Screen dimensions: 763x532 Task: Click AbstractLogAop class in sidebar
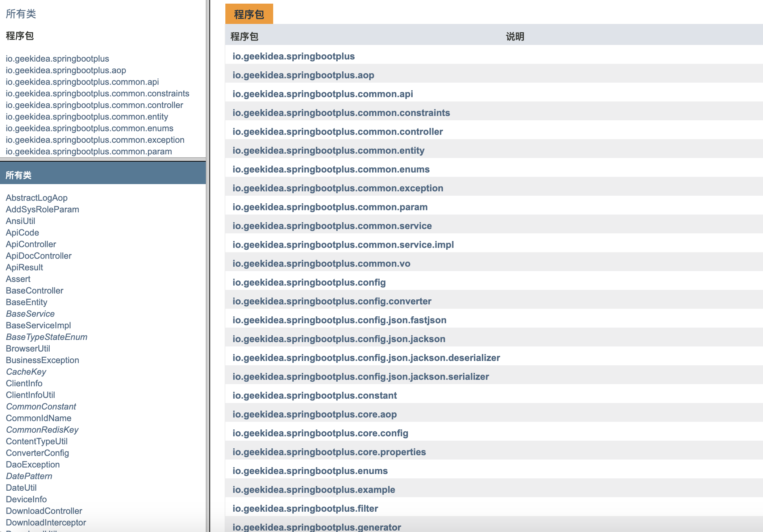tap(37, 197)
